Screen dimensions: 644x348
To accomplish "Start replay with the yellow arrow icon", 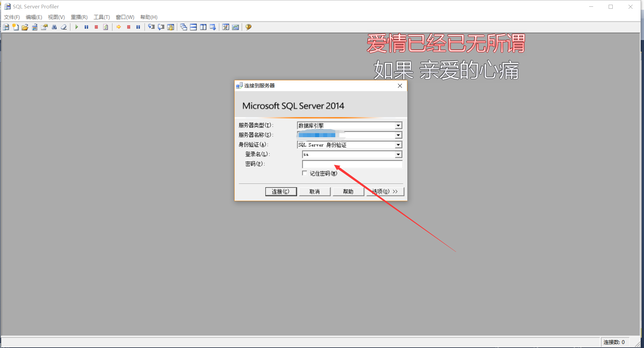I will click(x=119, y=27).
